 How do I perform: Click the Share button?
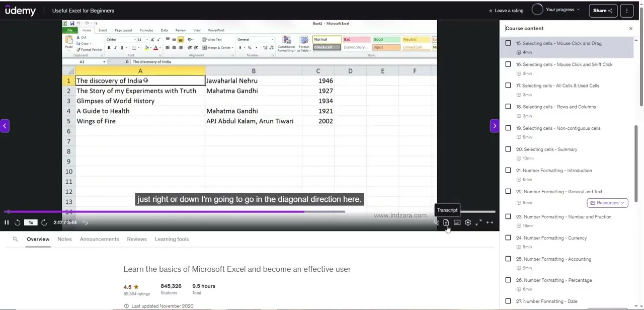tap(603, 11)
